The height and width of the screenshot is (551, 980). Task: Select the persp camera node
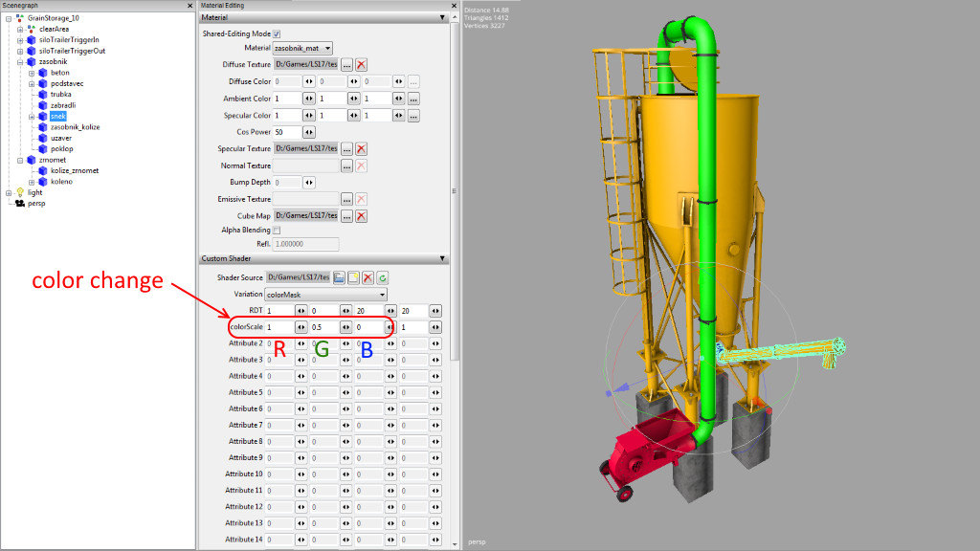pyautogui.click(x=36, y=203)
